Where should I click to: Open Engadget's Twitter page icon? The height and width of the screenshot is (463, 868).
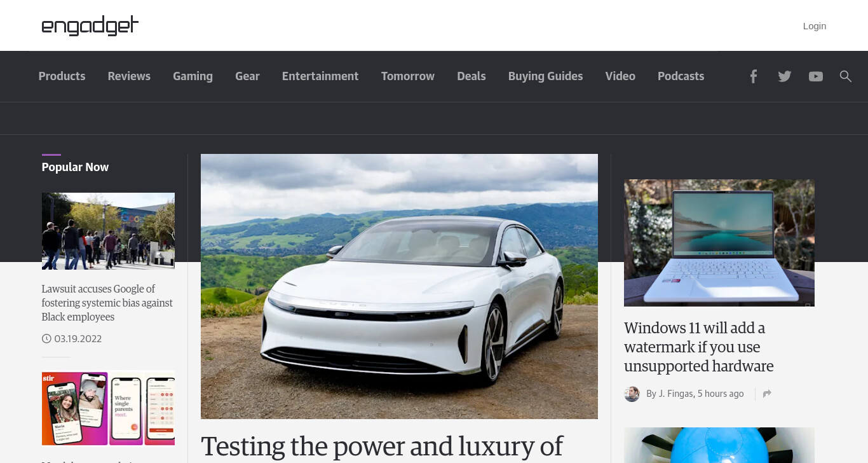[x=785, y=76]
